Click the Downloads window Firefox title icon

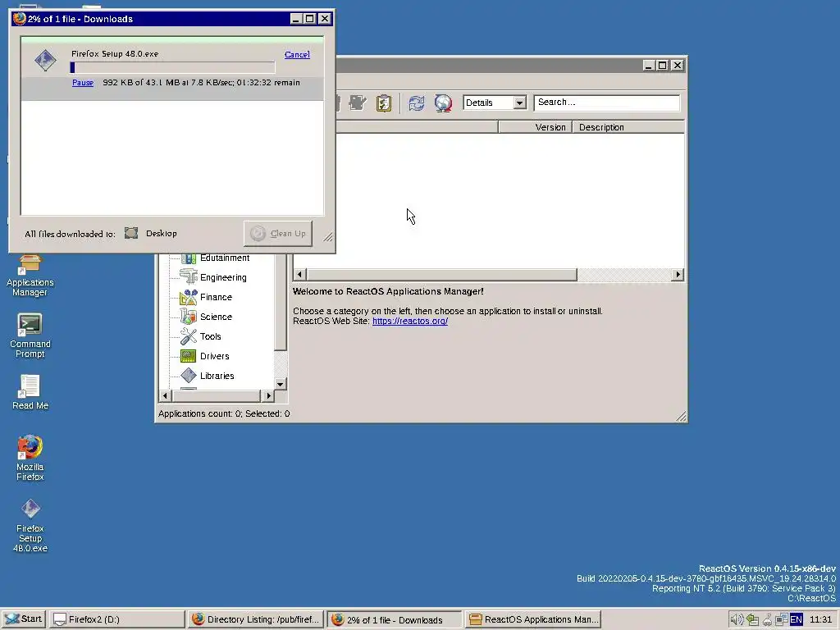(20, 19)
